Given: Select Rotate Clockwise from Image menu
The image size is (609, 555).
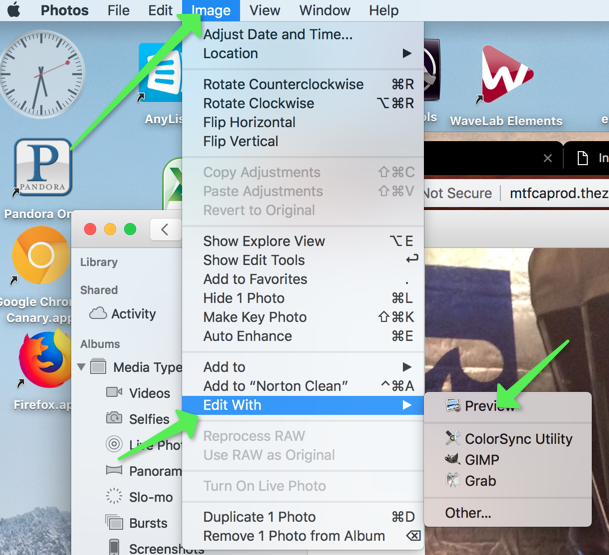Looking at the screenshot, I should (258, 103).
